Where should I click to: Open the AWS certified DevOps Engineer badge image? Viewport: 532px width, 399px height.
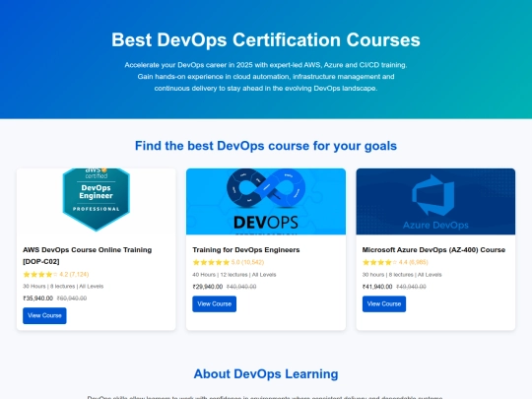(x=97, y=201)
